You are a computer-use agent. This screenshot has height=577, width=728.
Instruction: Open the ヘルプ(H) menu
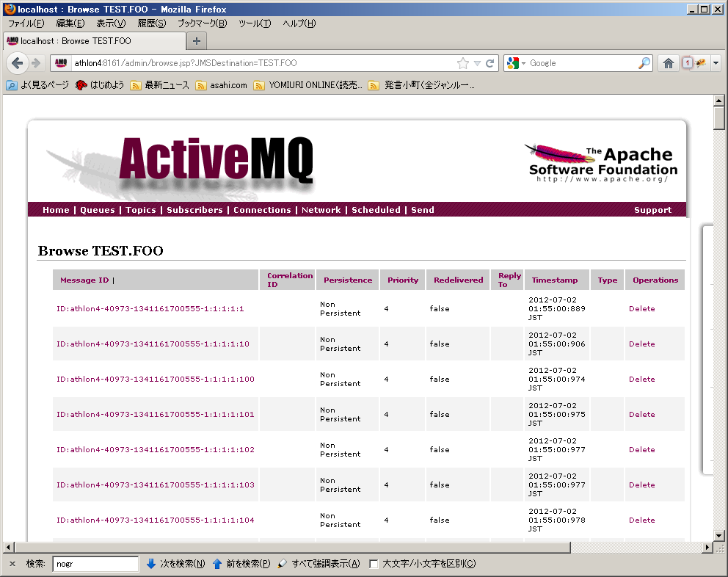[x=299, y=23]
